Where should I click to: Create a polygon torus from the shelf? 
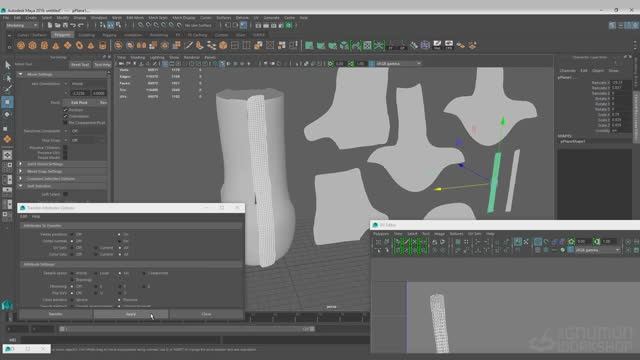point(79,46)
